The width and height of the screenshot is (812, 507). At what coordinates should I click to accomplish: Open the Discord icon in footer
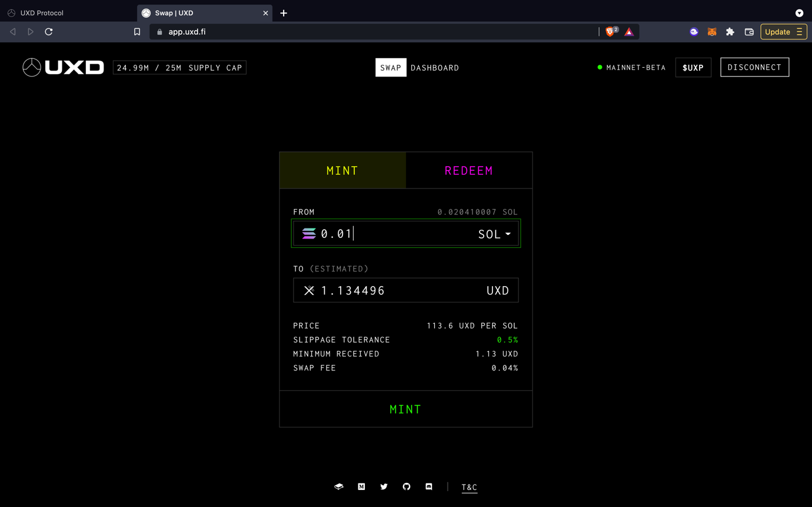tap(429, 487)
